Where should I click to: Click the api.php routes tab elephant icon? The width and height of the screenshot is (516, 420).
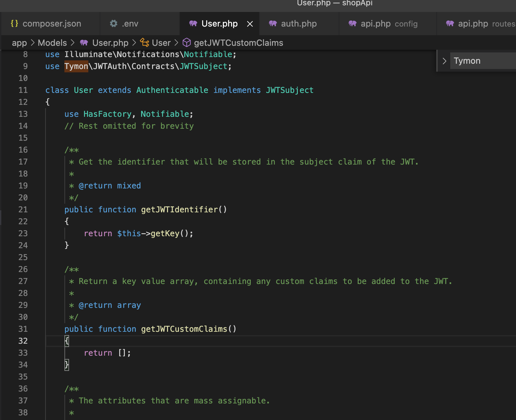450,24
